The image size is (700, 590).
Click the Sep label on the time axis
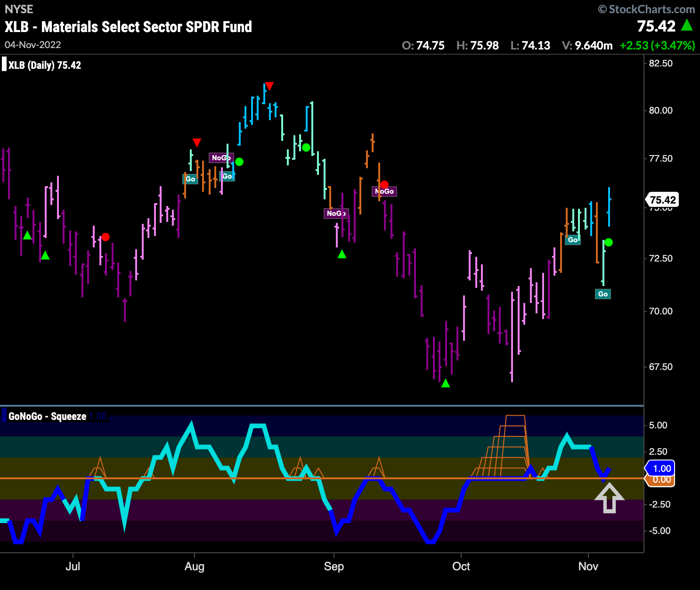(334, 566)
